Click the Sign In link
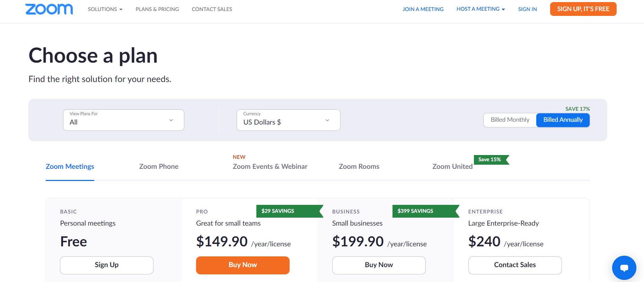 [527, 9]
